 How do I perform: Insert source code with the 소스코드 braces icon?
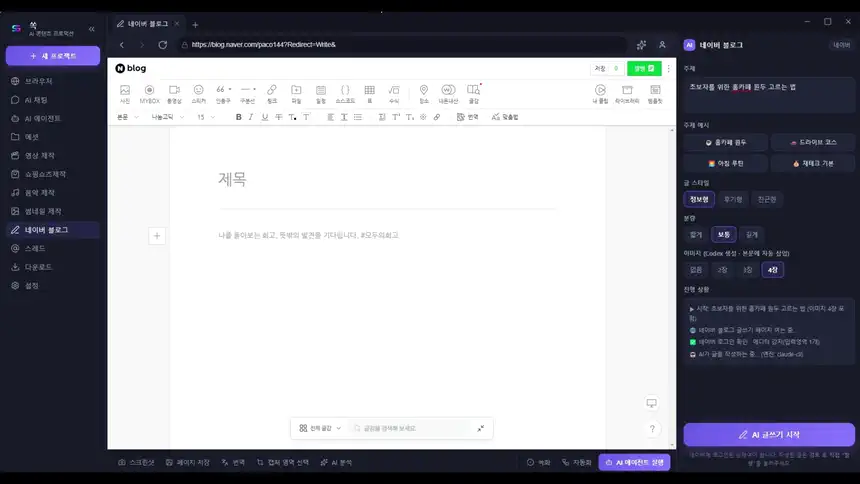(x=345, y=93)
